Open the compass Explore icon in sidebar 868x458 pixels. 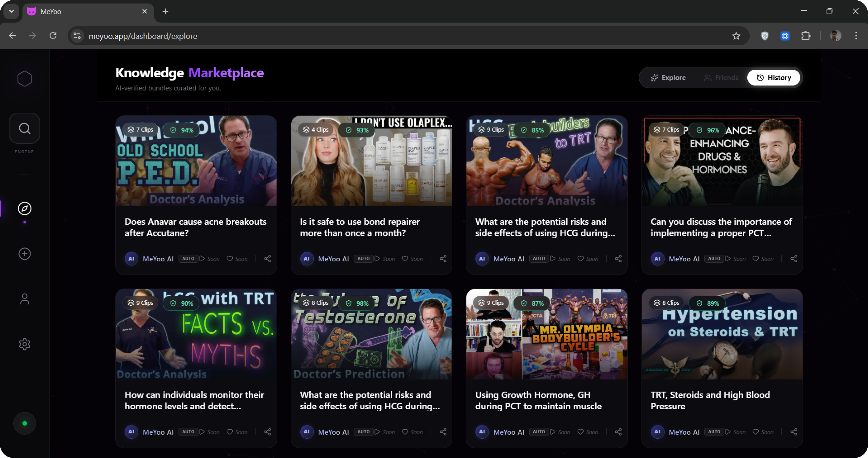pyautogui.click(x=24, y=208)
